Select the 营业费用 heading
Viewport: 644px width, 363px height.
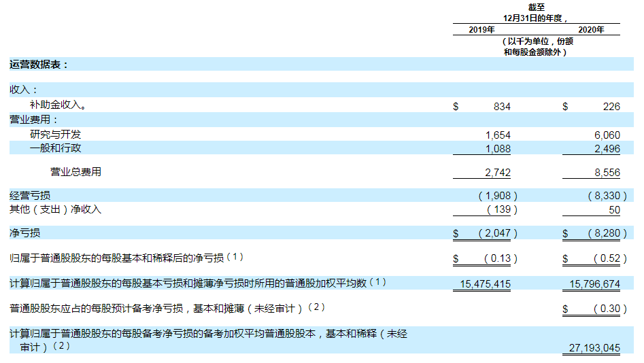34,120
